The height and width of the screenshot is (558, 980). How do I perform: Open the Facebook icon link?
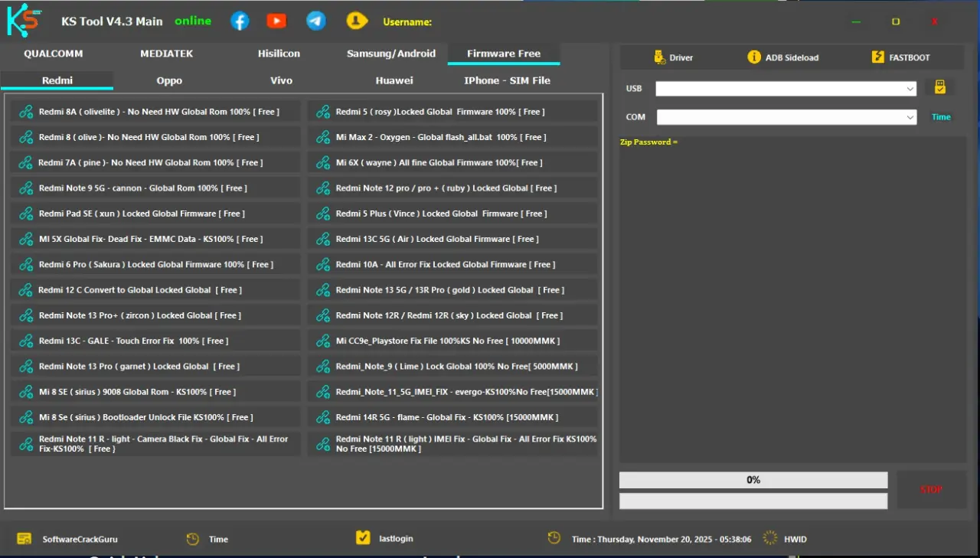[240, 21]
